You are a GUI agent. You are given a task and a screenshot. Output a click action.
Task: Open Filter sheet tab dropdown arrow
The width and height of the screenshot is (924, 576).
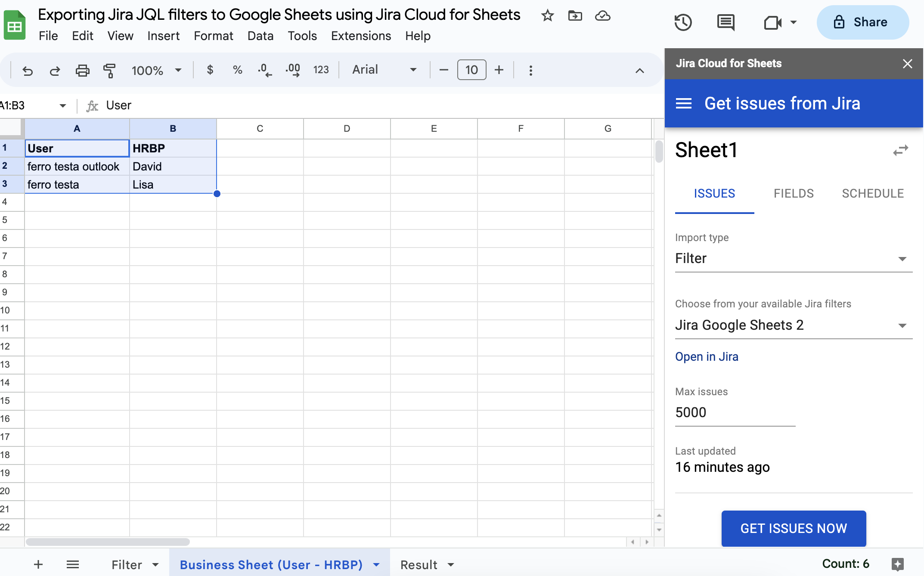(x=155, y=565)
